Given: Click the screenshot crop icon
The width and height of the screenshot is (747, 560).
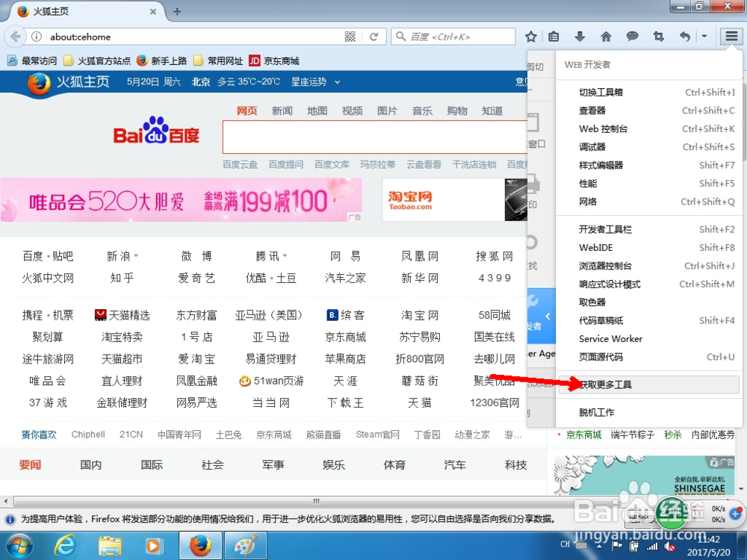Looking at the screenshot, I should tap(658, 37).
